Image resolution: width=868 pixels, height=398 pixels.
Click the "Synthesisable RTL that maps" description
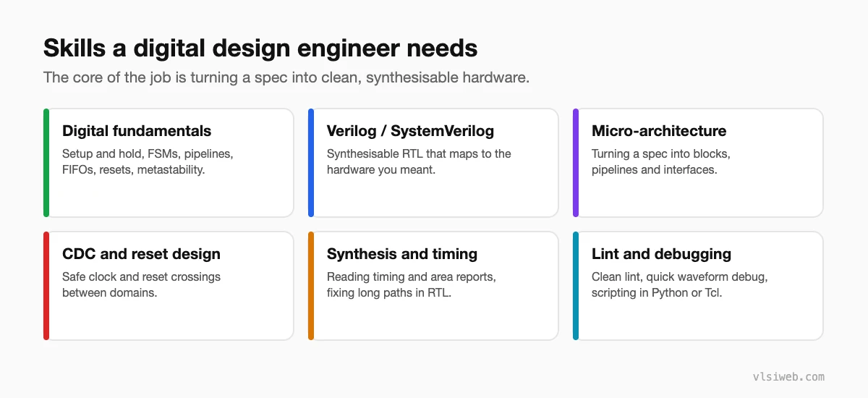(x=419, y=161)
